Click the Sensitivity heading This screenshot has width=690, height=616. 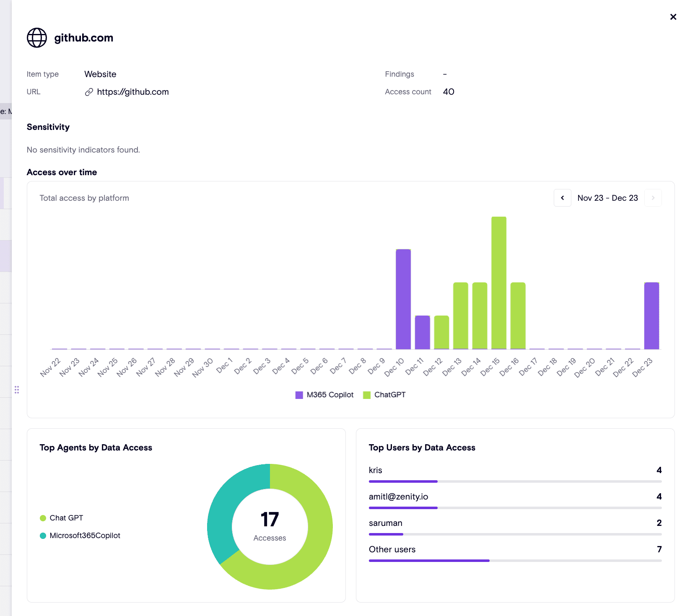48,127
